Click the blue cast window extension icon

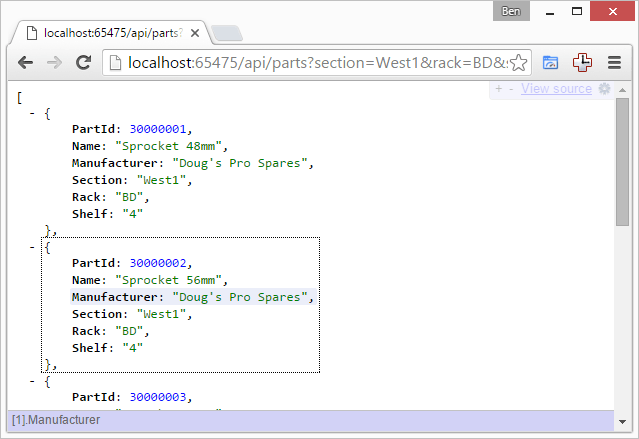pos(550,63)
